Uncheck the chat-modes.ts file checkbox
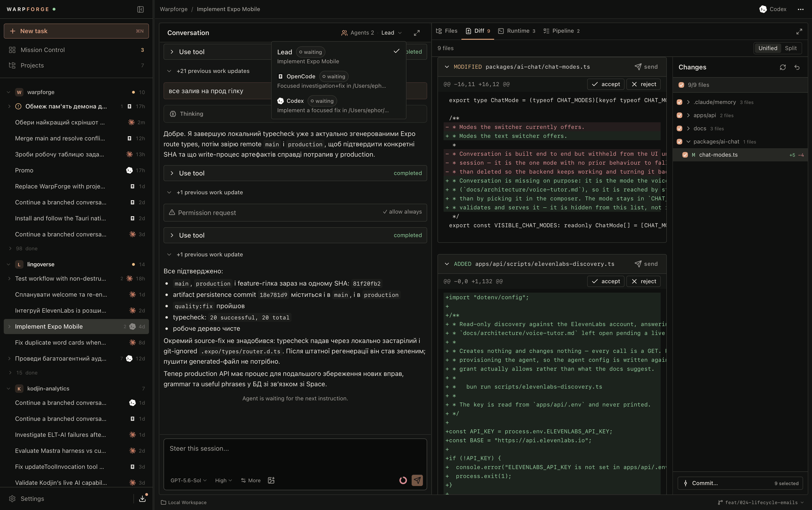 point(685,155)
